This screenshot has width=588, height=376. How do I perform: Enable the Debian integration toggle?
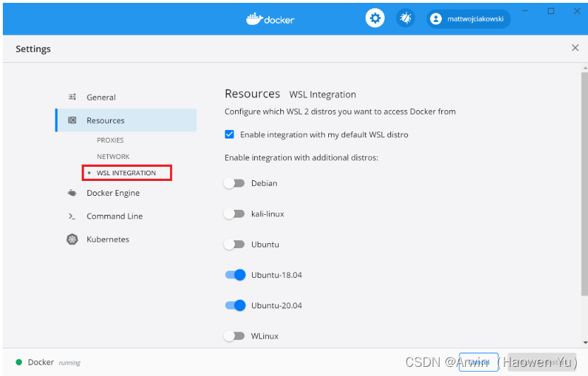pos(234,183)
